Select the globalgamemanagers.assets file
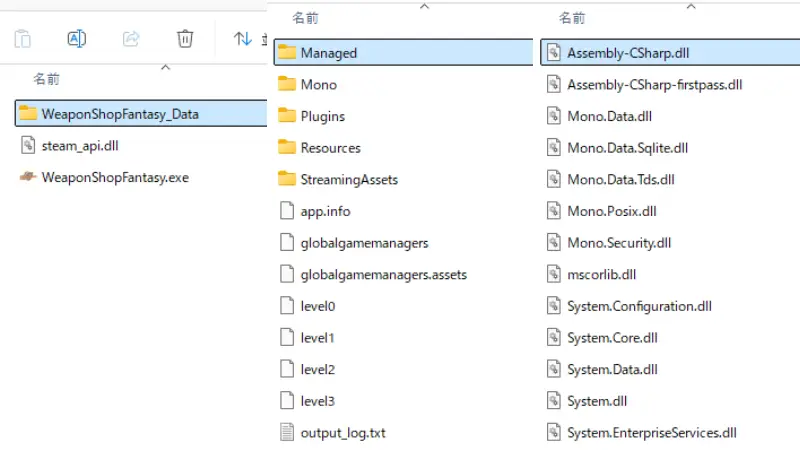 (383, 275)
